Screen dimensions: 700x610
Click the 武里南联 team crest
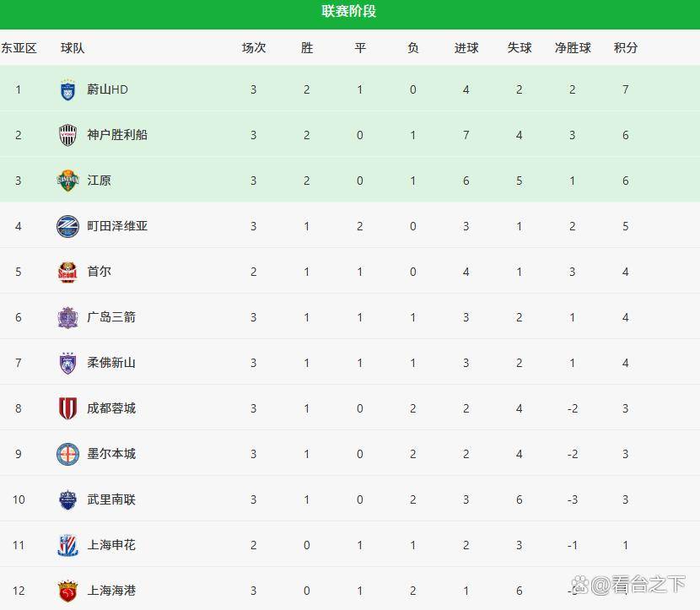coord(67,499)
